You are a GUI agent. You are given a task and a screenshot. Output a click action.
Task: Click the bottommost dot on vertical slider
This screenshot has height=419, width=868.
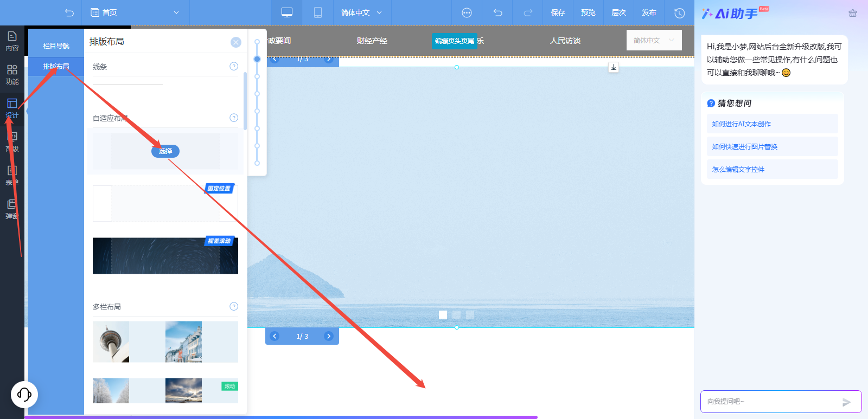point(257,163)
